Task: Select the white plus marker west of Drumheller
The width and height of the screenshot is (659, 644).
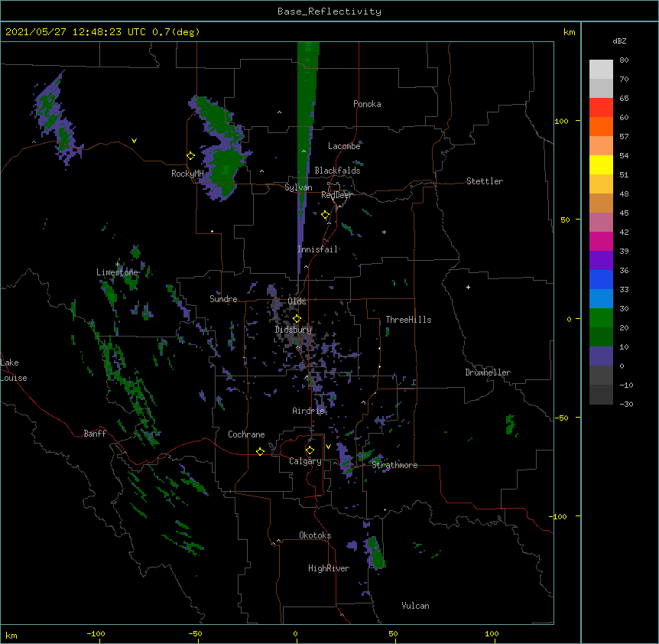Action: (x=468, y=287)
